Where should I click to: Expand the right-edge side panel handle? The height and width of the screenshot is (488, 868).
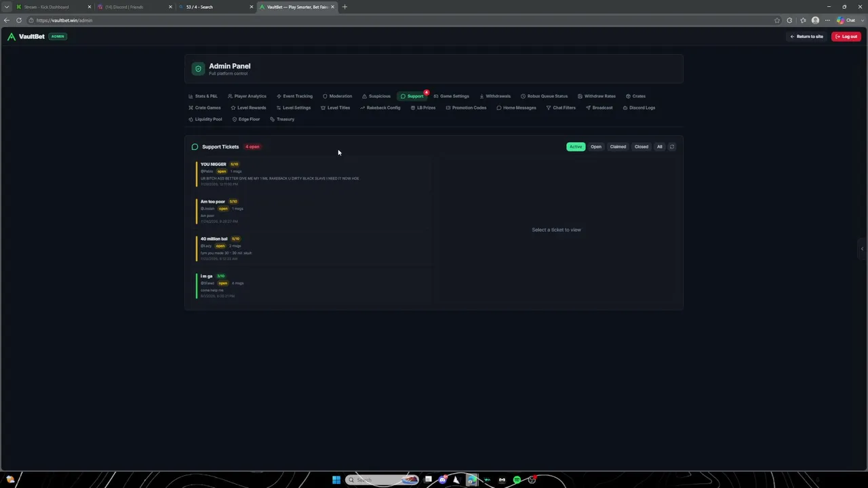(x=863, y=249)
